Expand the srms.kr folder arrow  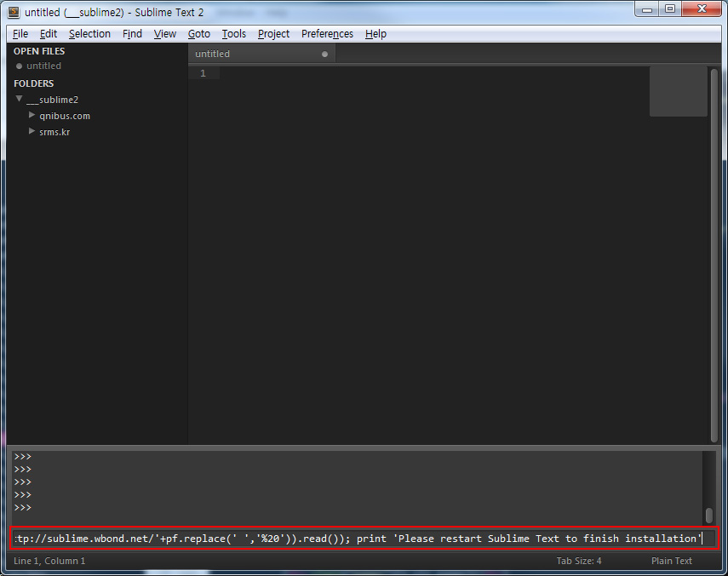(x=32, y=131)
